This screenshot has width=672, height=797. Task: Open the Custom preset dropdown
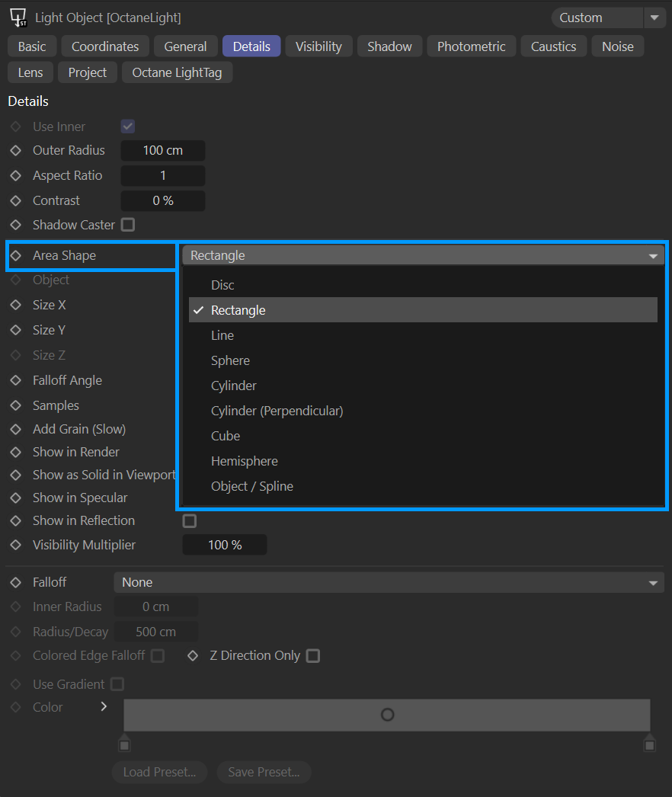click(607, 18)
